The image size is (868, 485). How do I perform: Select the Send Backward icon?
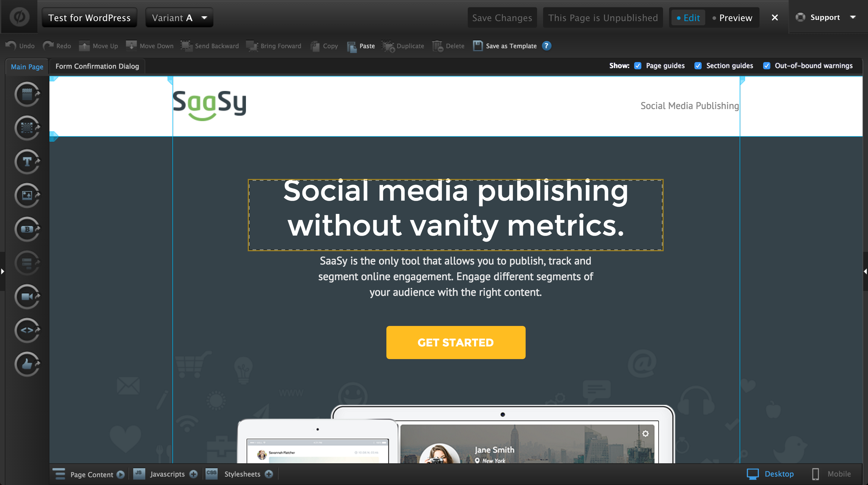tap(187, 45)
